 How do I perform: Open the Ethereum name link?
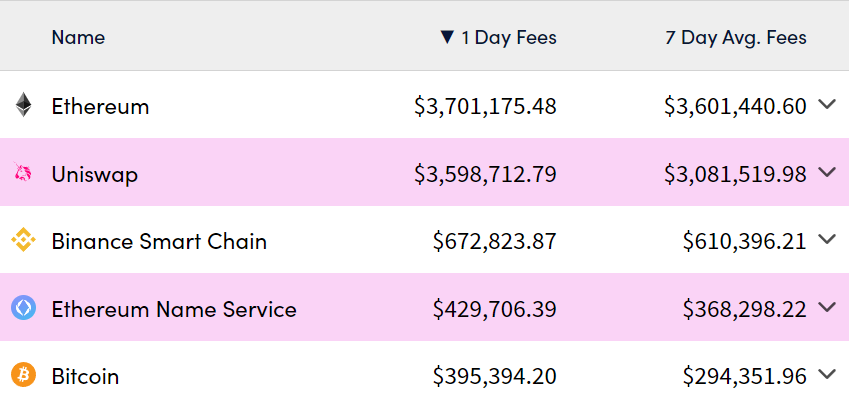[100, 106]
